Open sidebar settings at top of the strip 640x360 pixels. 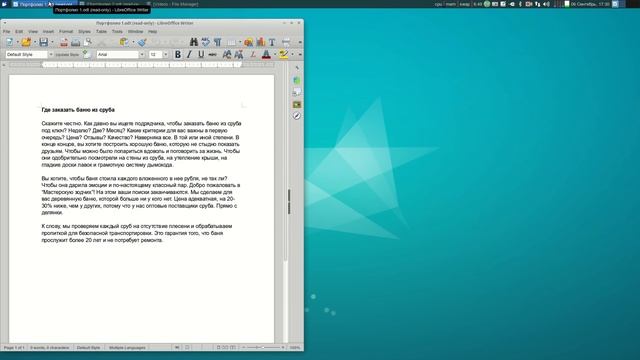[297, 68]
